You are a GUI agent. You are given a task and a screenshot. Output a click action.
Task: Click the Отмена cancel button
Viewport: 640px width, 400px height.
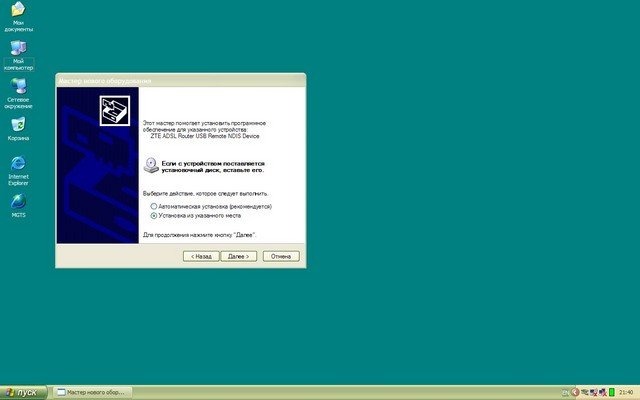pyautogui.click(x=281, y=256)
